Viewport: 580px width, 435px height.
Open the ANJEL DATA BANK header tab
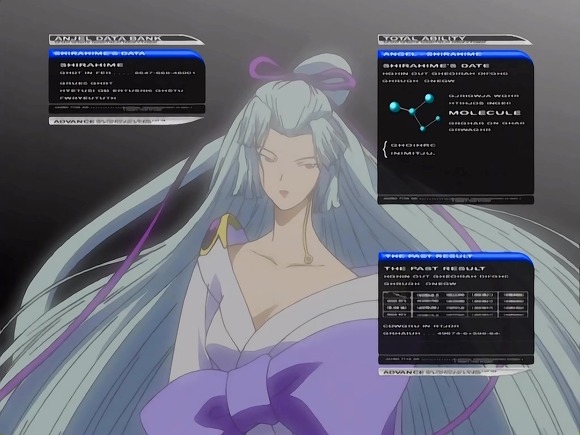click(x=126, y=39)
